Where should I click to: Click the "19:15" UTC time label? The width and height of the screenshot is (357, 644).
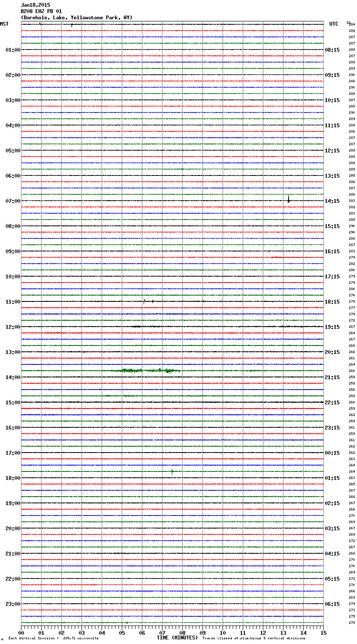[x=332, y=327]
